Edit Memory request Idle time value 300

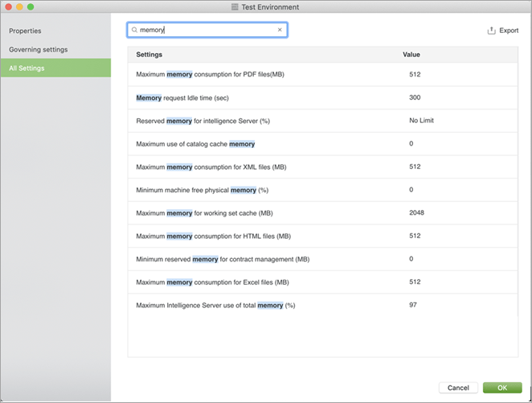pyautogui.click(x=415, y=97)
